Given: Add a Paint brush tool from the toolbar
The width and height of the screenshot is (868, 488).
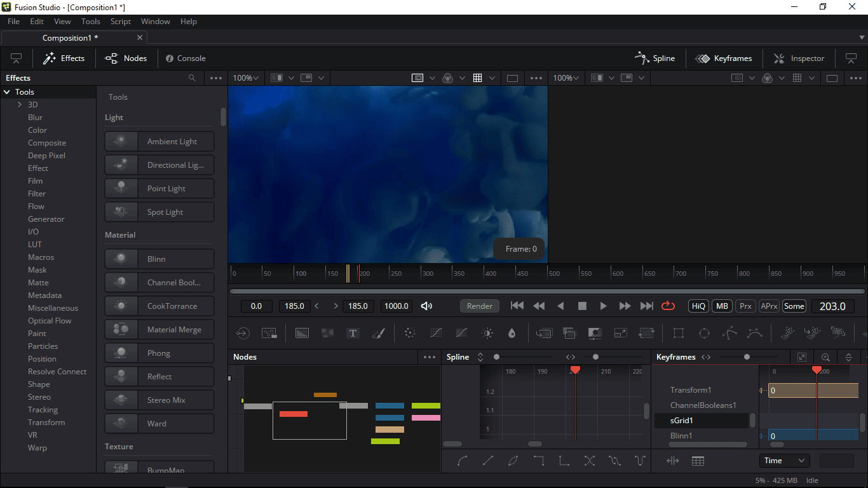Looking at the screenshot, I should point(378,333).
